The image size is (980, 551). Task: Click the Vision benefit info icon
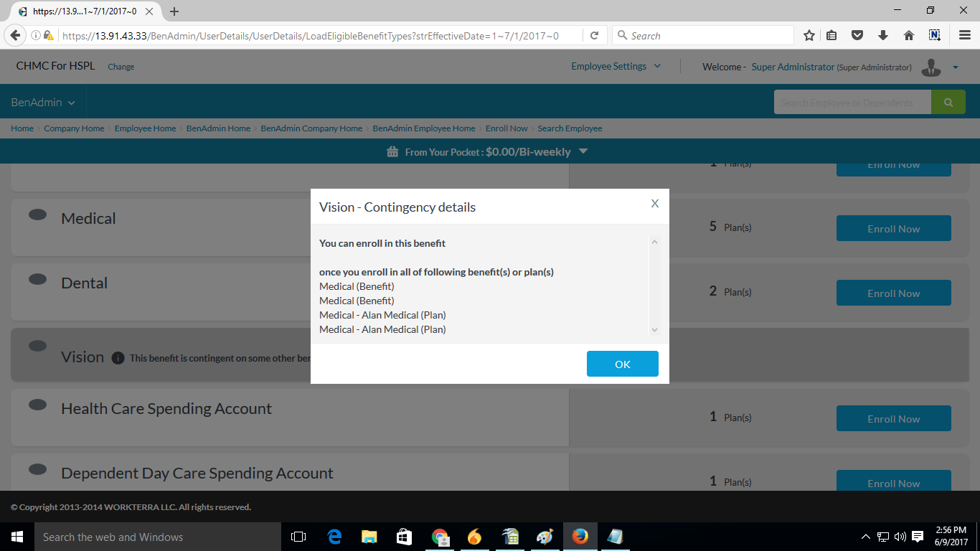coord(118,358)
